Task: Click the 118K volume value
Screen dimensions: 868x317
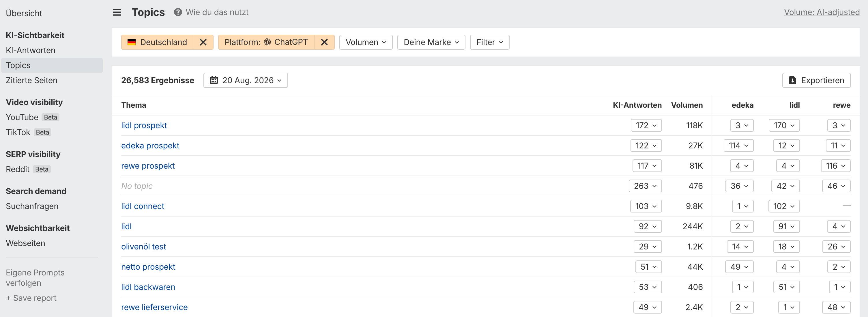Action: tap(694, 126)
